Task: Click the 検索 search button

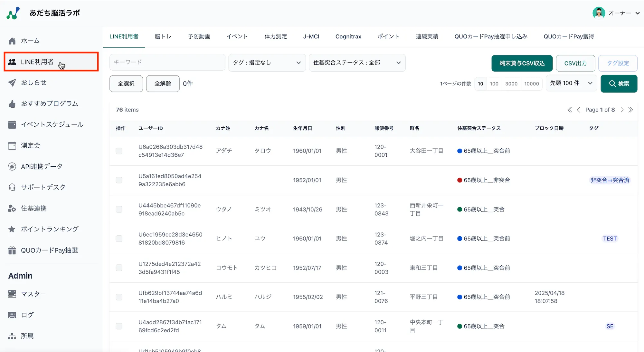Action: tap(619, 84)
